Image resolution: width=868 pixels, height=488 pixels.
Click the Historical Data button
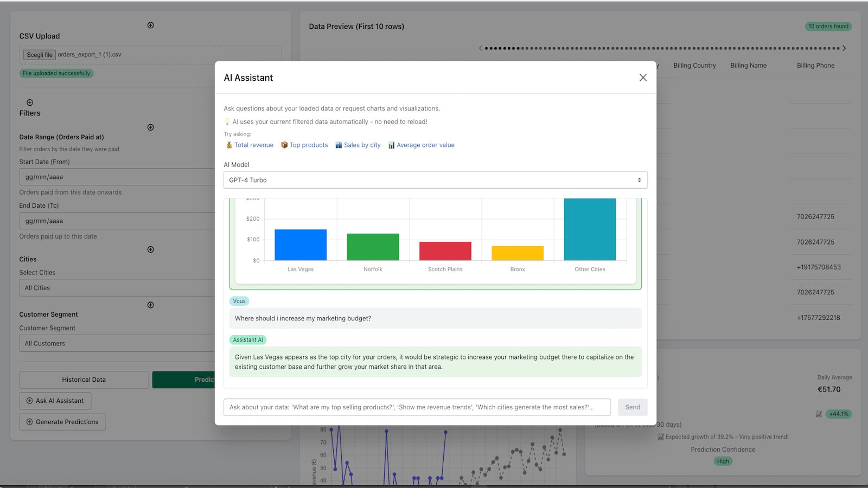pyautogui.click(x=84, y=379)
